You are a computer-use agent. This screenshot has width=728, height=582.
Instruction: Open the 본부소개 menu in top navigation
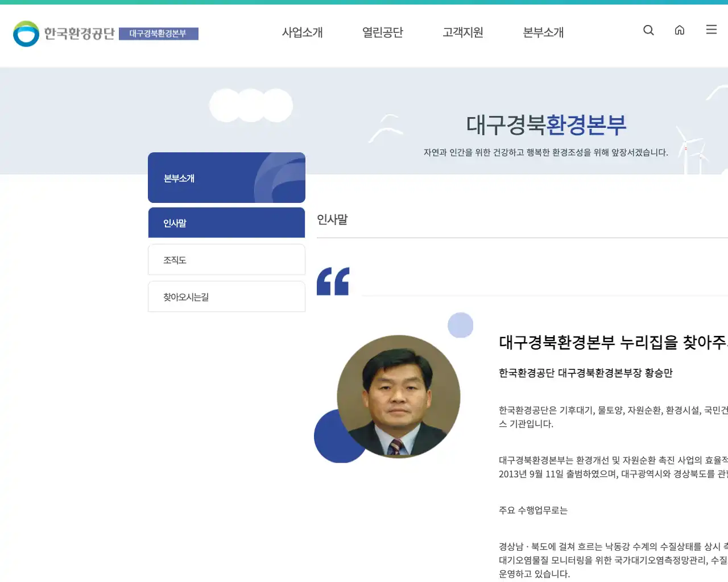pos(543,32)
